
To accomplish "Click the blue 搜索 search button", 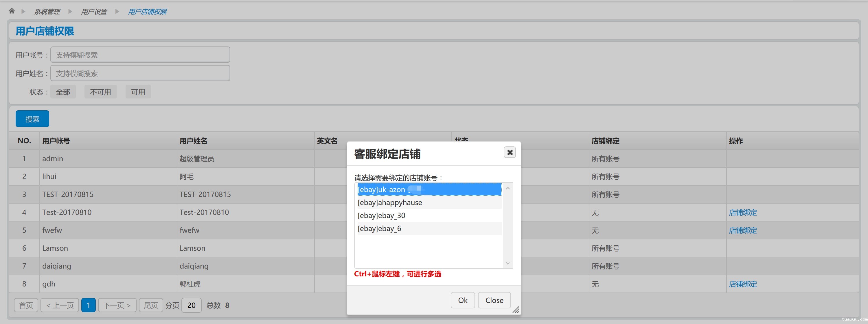I will point(32,119).
